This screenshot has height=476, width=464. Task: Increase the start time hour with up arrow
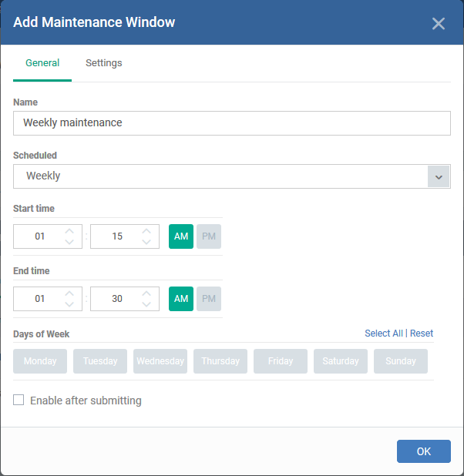click(x=69, y=231)
